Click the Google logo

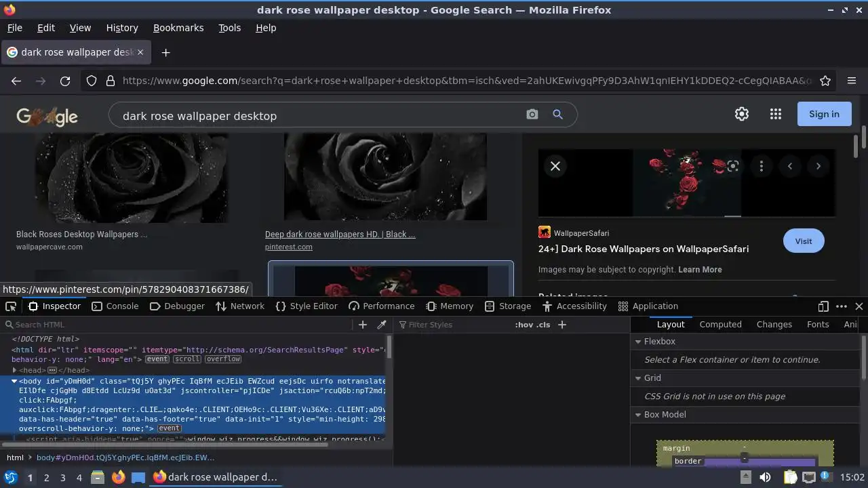(47, 116)
